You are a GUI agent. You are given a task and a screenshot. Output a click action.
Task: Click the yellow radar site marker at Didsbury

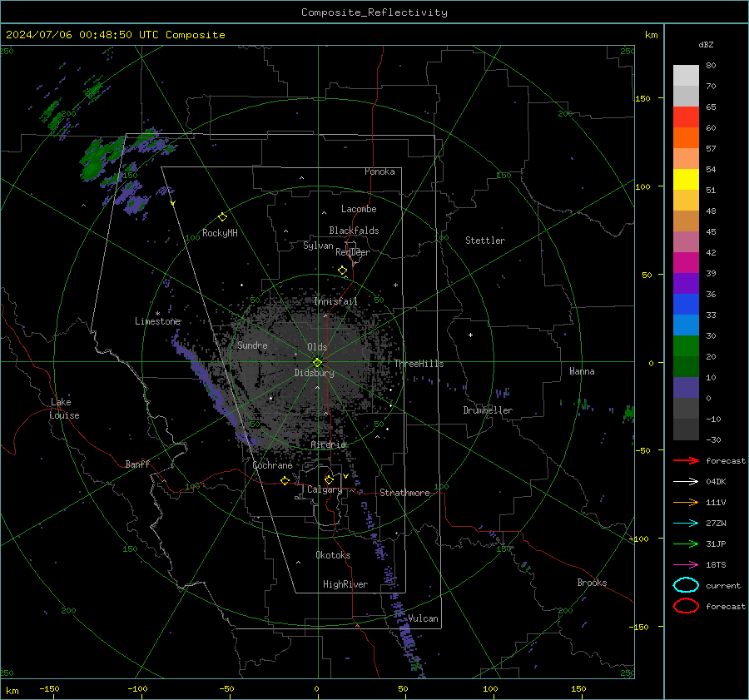(x=317, y=363)
